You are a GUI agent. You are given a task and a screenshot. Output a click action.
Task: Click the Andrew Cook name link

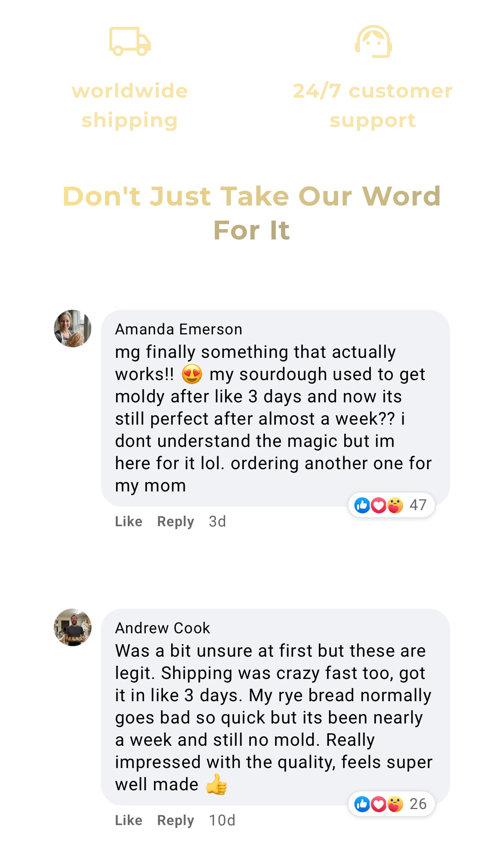[163, 628]
